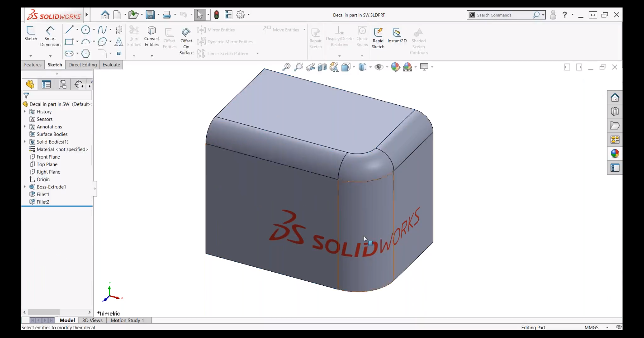Toggle the Section View icon
Screen dimensions: 644x338
click(322, 67)
